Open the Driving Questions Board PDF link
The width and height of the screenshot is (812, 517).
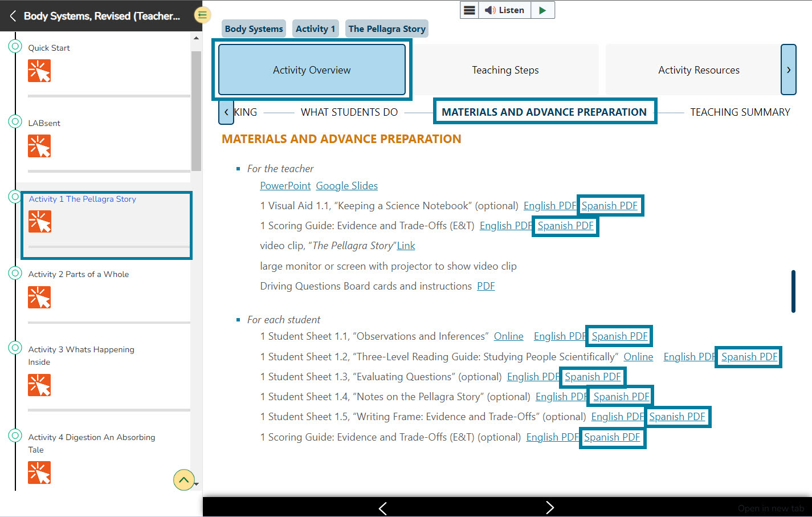pos(485,286)
